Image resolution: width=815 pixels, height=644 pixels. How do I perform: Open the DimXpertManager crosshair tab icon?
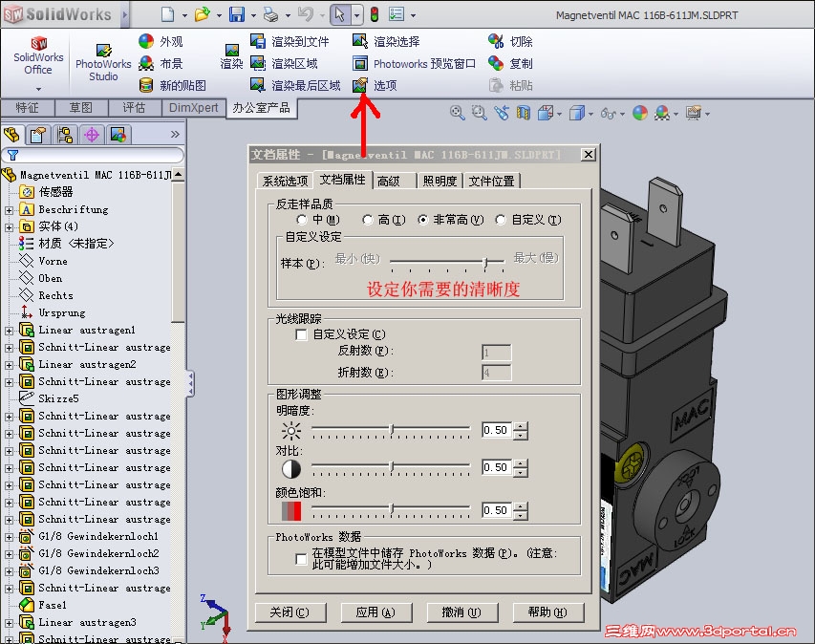point(92,135)
